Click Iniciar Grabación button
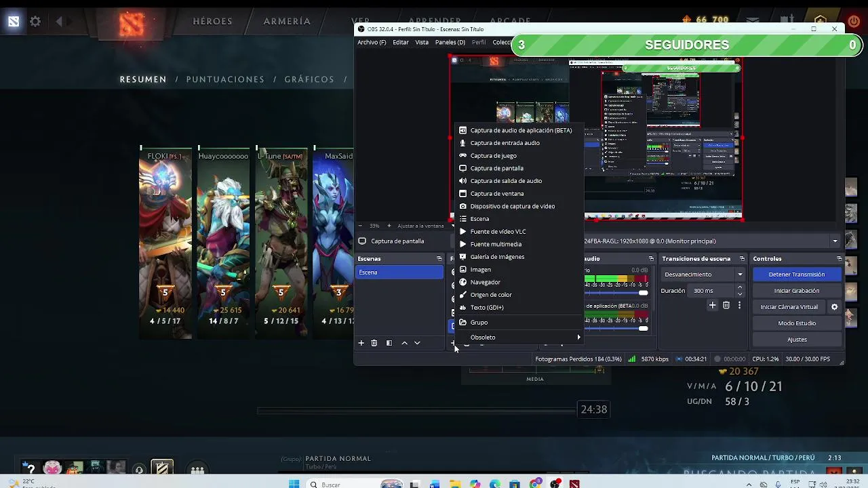The width and height of the screenshot is (868, 488). click(x=797, y=291)
